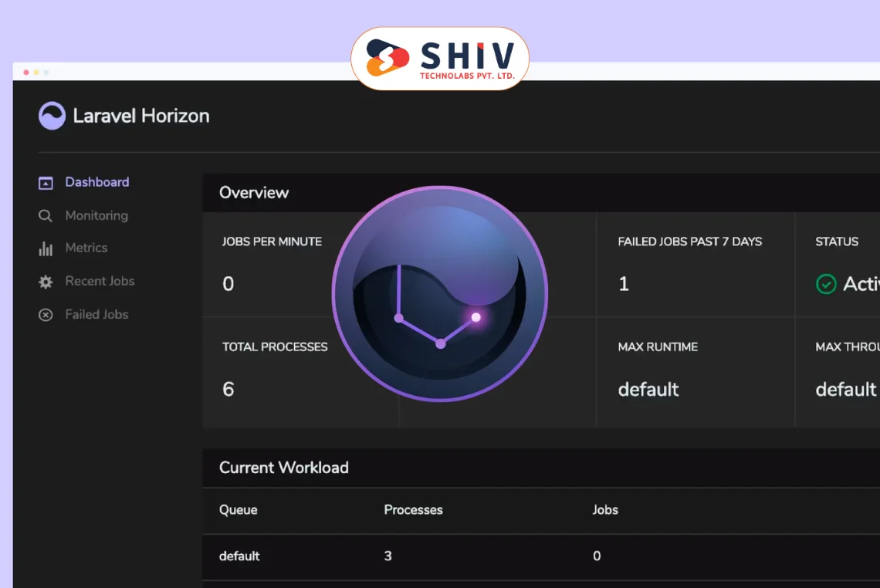Viewport: 880px width, 588px height.
Task: Click the Failed Jobs cross-circle icon
Action: point(46,315)
